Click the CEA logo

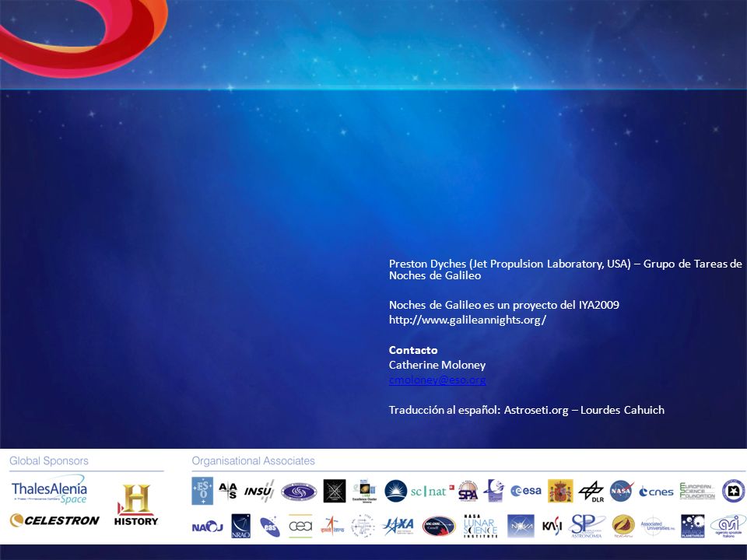(300, 527)
